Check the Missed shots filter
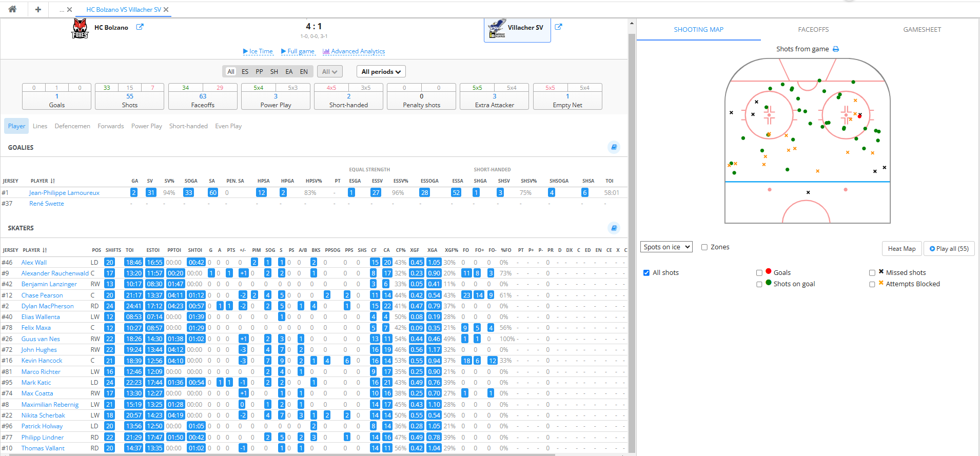This screenshot has width=980, height=456. pos(872,273)
